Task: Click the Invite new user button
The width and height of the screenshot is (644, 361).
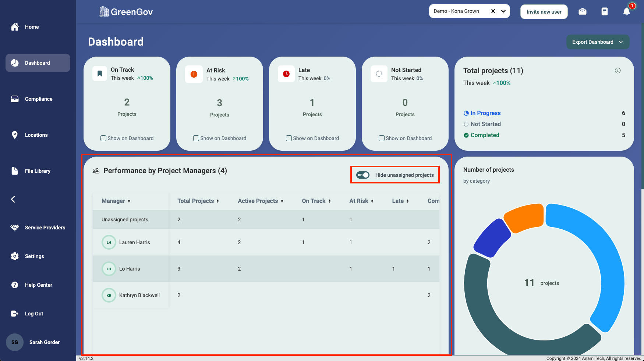Action: (x=544, y=12)
